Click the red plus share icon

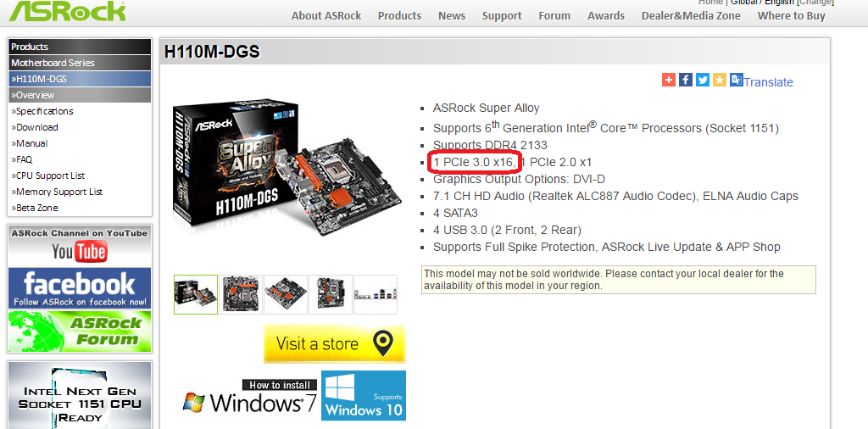[669, 80]
